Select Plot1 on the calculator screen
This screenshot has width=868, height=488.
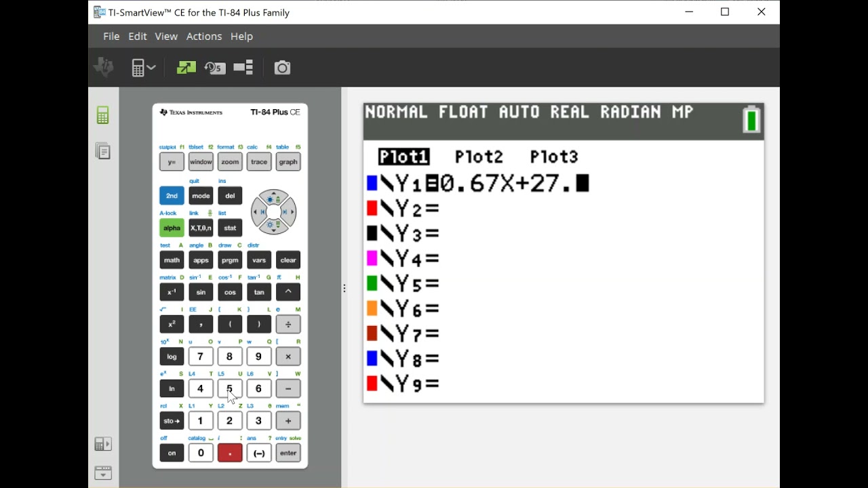point(404,157)
